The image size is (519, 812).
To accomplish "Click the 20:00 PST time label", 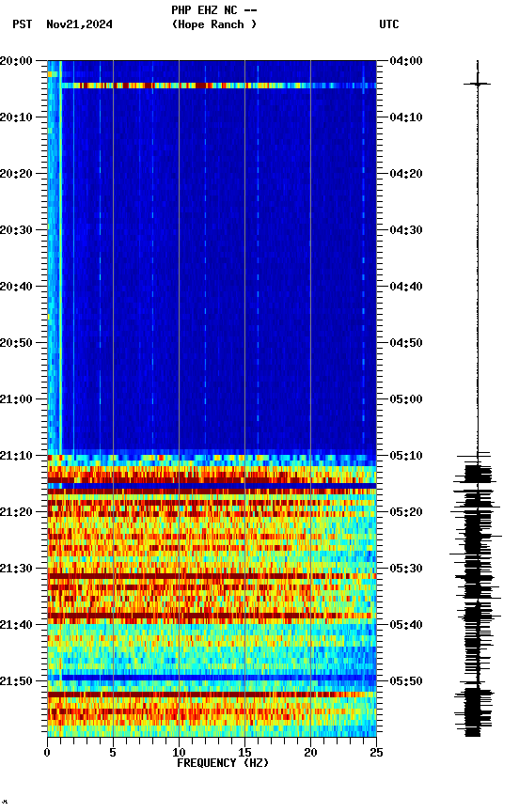I will (16, 61).
